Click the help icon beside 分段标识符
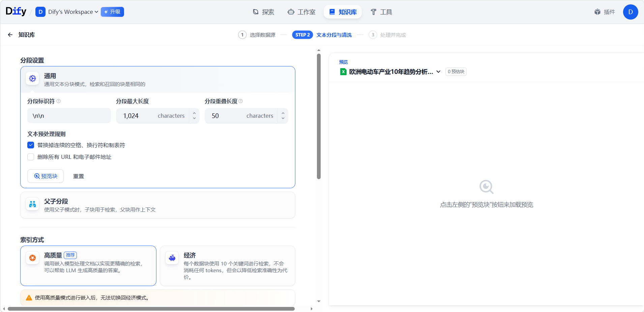This screenshot has width=644, height=312. tap(59, 101)
